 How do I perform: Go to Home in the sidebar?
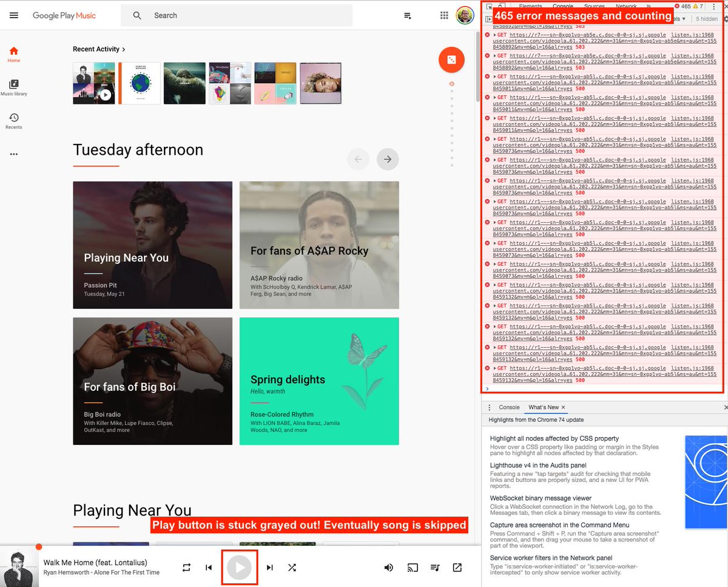[x=14, y=55]
